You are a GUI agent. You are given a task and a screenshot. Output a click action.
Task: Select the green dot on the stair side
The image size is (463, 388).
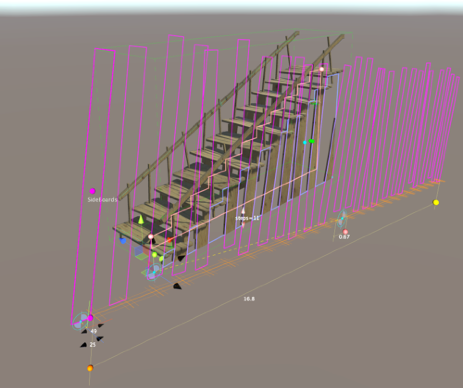coord(312,141)
